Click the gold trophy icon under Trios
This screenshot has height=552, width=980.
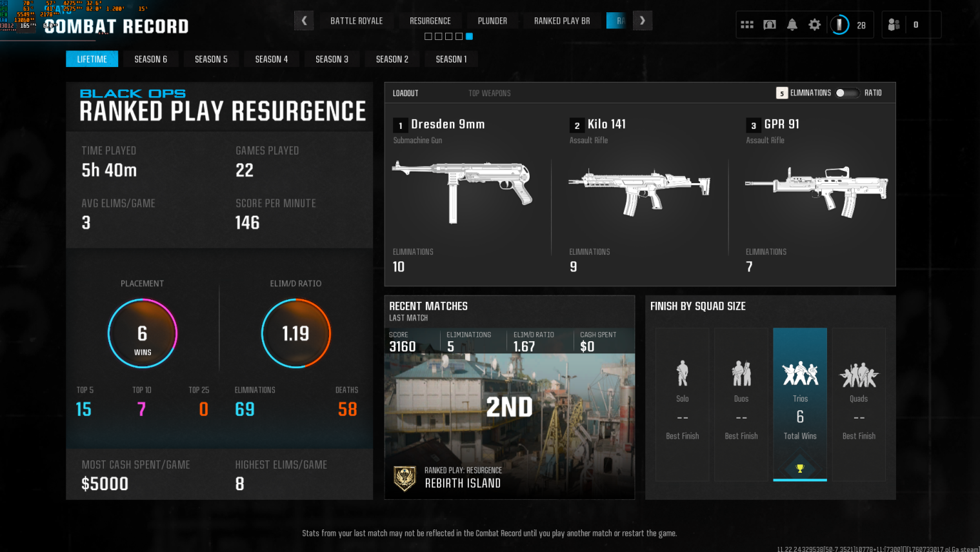click(x=800, y=469)
